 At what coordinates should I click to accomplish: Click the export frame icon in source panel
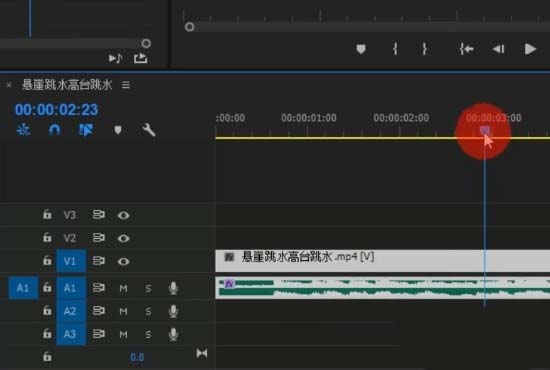[x=141, y=58]
